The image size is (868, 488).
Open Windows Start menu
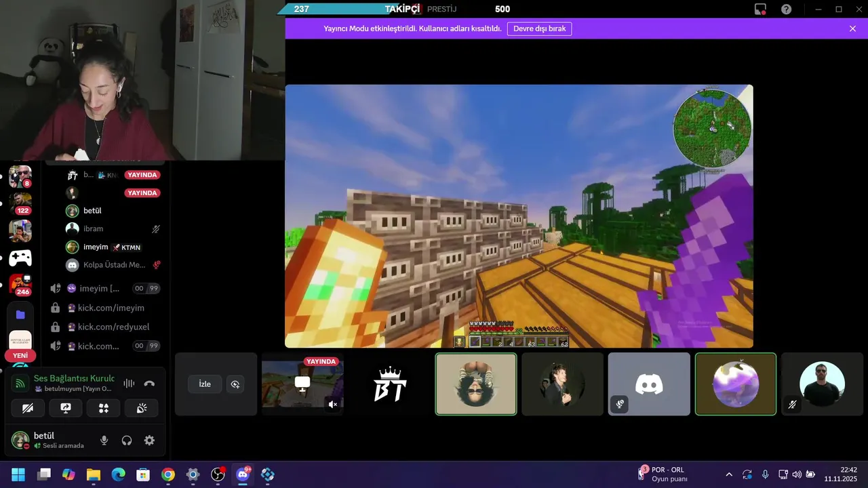18,474
